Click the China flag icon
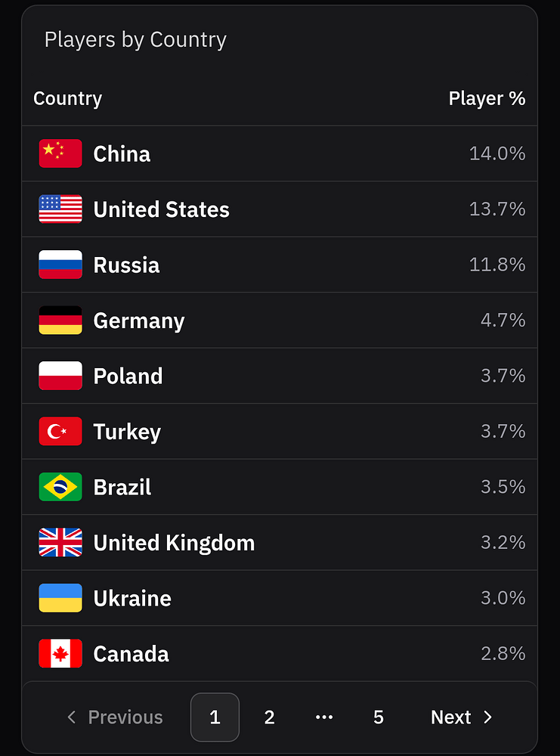 [x=60, y=153]
